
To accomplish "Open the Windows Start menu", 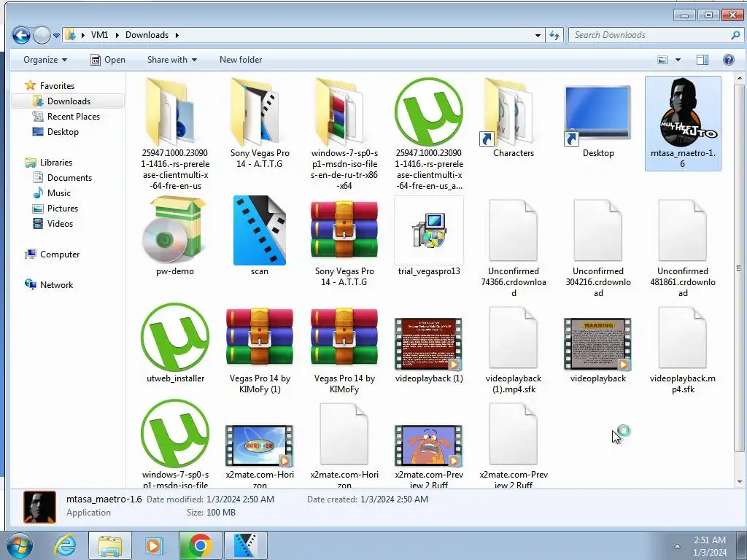I will 19,545.
